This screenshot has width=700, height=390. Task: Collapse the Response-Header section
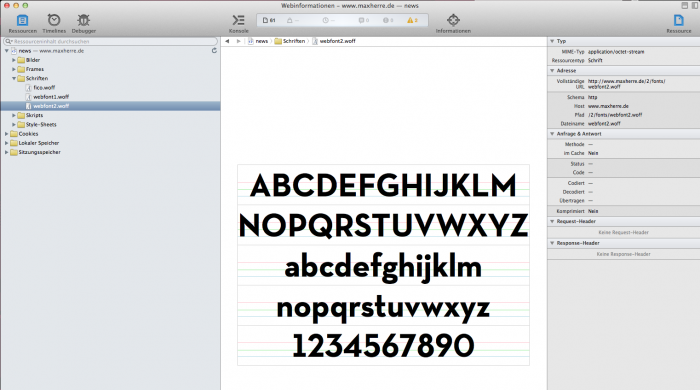tap(552, 243)
